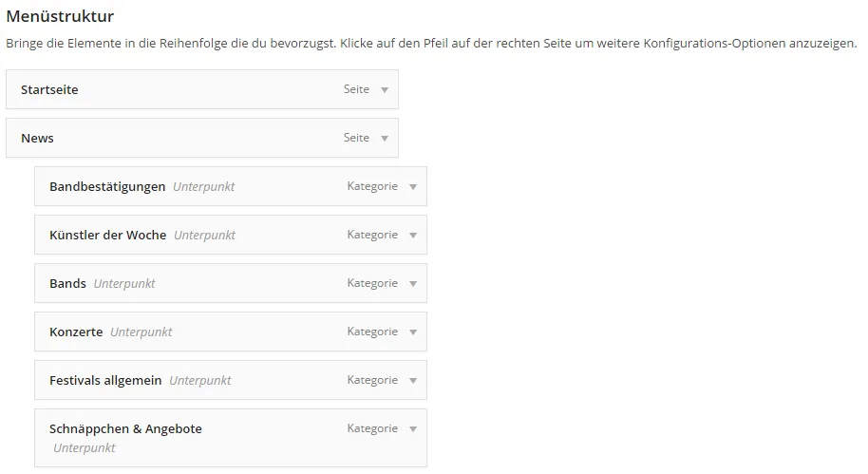Toggle the Bands item dropdown arrow
Screen dimensions: 868x474
point(413,283)
